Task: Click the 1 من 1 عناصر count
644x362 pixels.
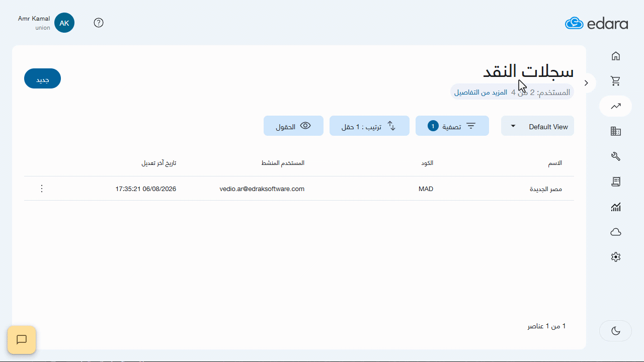Action: coord(546,326)
